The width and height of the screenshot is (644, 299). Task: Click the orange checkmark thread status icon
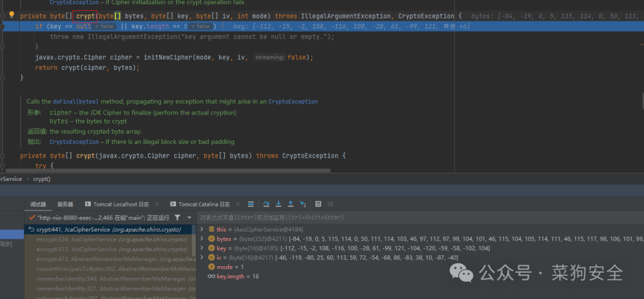point(32,217)
